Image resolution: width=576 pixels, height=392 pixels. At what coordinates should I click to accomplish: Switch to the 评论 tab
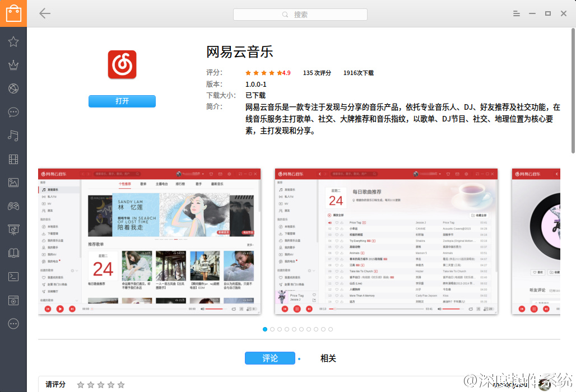[x=270, y=358]
